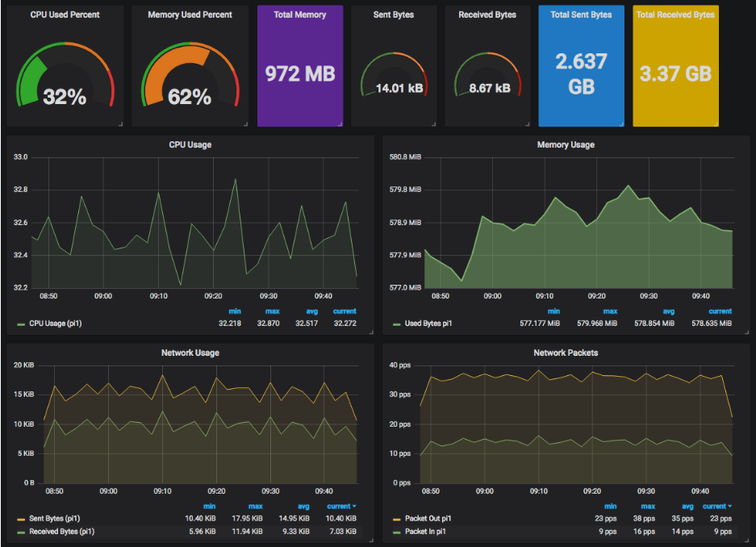Open the Total Memory panel menu
Viewport: 756px width, 547px height.
300,15
